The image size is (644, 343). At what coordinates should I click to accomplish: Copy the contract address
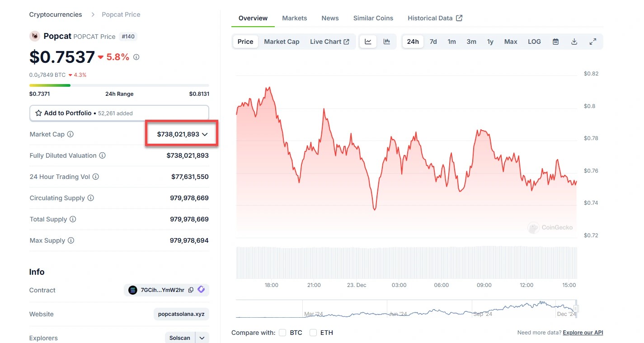point(191,290)
